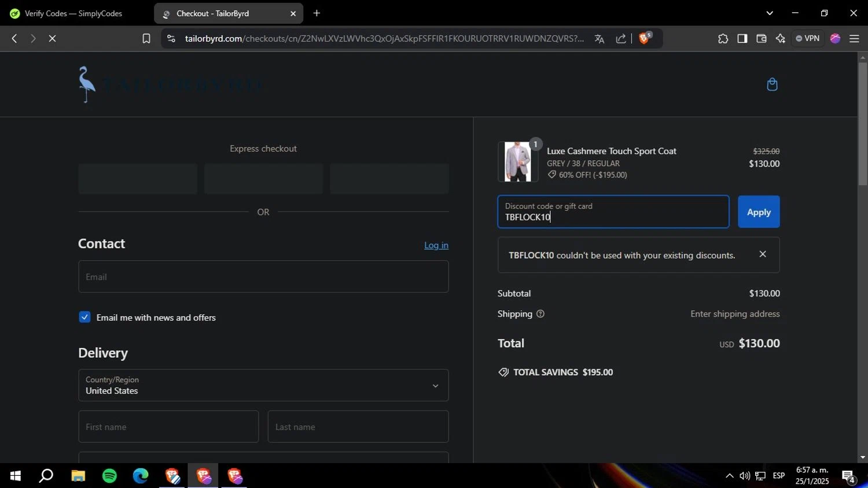Click the Enter shipping address text

coord(735,314)
